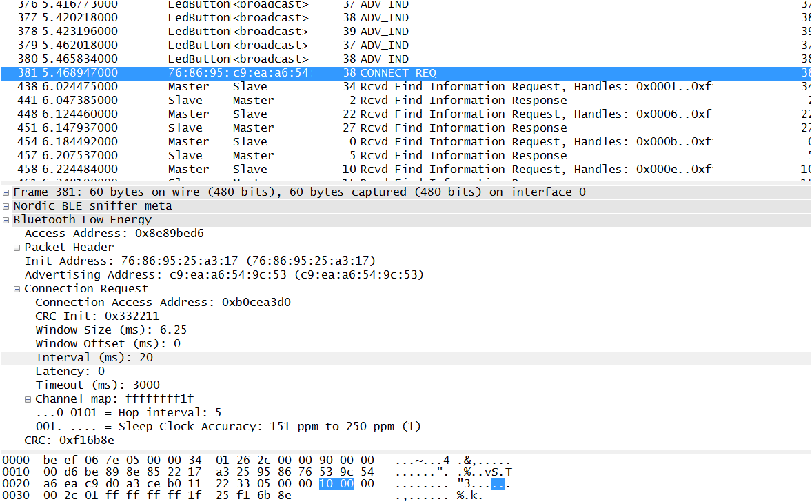
Task: Select the Hop interval: 5 field
Action: coord(128,413)
